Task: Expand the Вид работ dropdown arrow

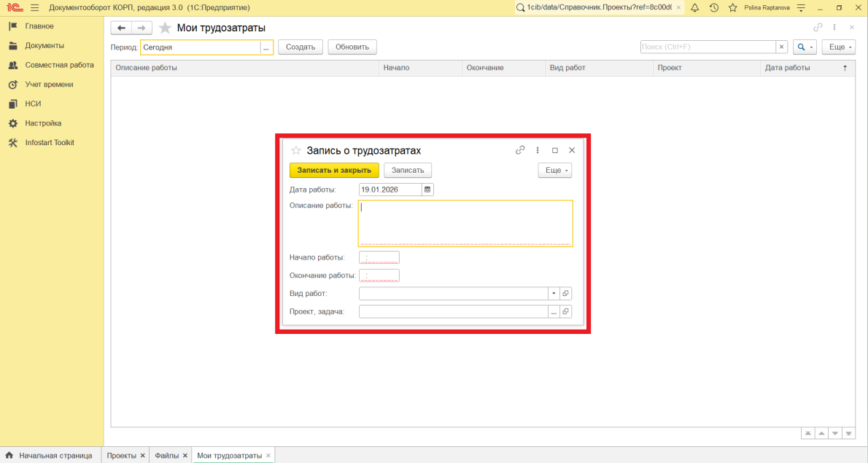Action: (x=554, y=293)
